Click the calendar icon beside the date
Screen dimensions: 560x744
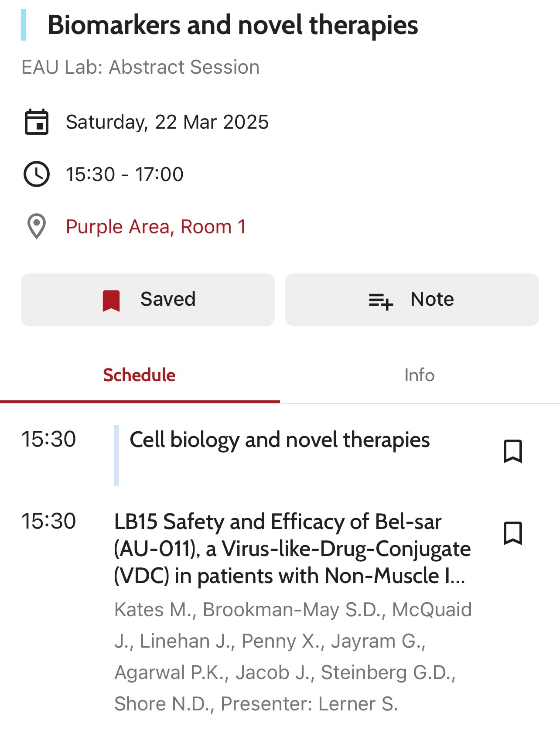(37, 122)
